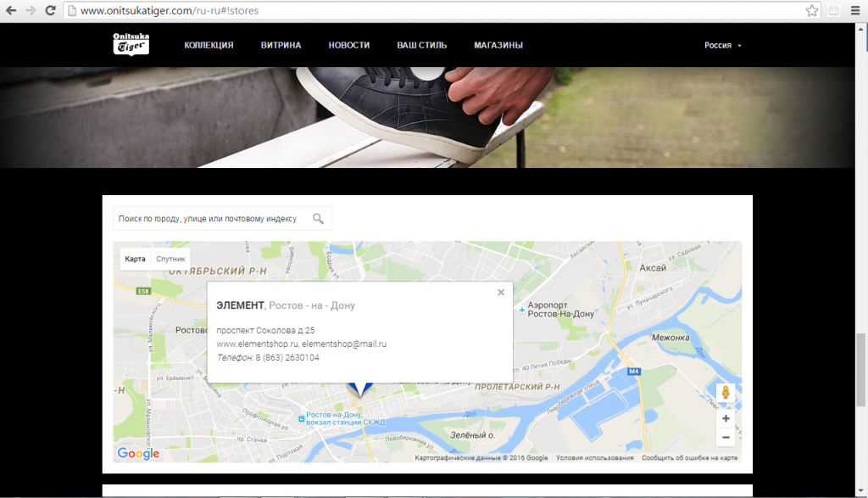
Task: Click the Onitsuka Tiger logo
Action: [x=131, y=44]
